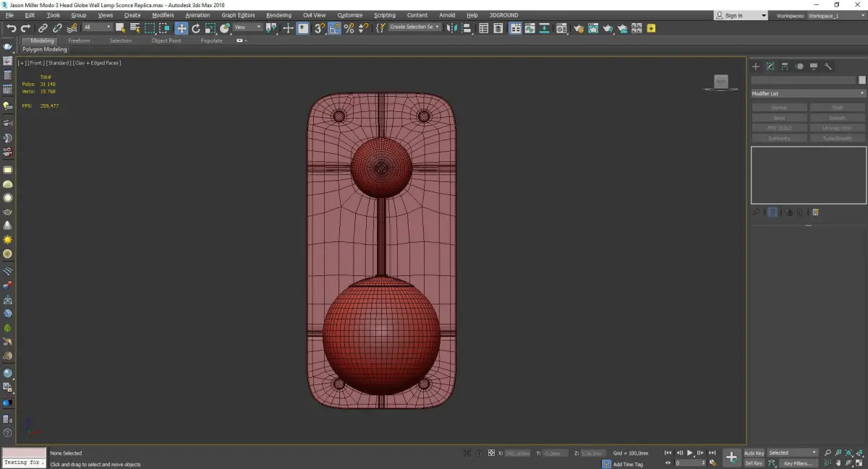Screen dimensions: 868x469
Task: Activate the Select and Scale tool
Action: pyautogui.click(x=210, y=28)
